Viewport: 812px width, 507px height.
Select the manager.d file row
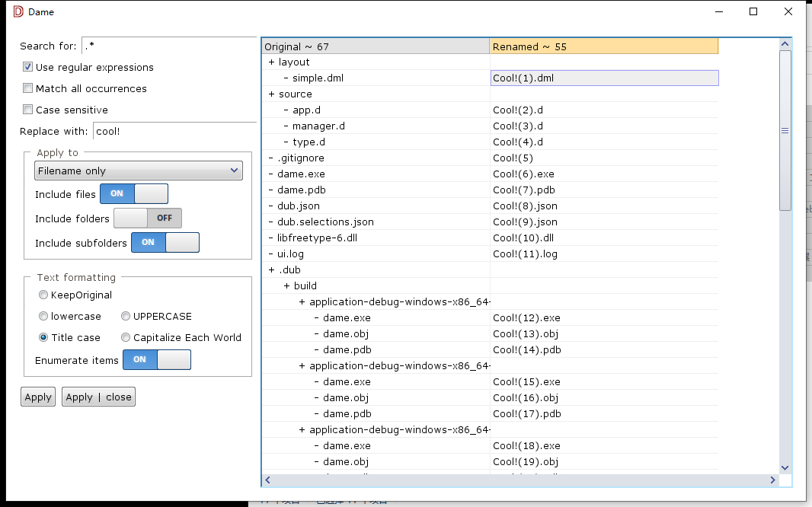376,126
